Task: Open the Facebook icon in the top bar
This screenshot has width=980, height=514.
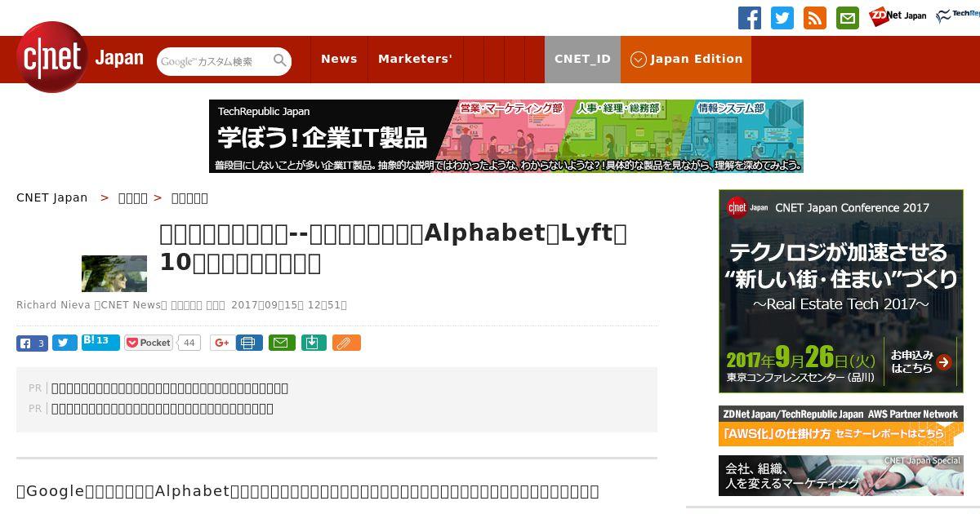Action: 750,18
